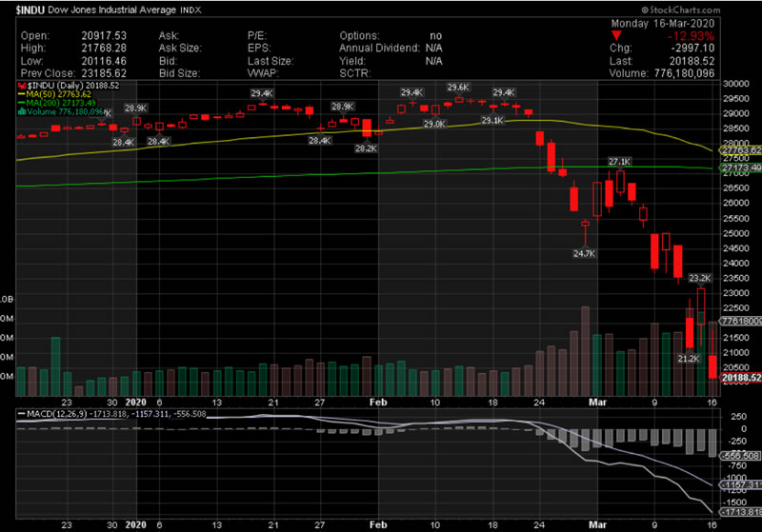The height and width of the screenshot is (532, 762).
Task: Click the 27.1K rebound high label
Action: tap(620, 161)
